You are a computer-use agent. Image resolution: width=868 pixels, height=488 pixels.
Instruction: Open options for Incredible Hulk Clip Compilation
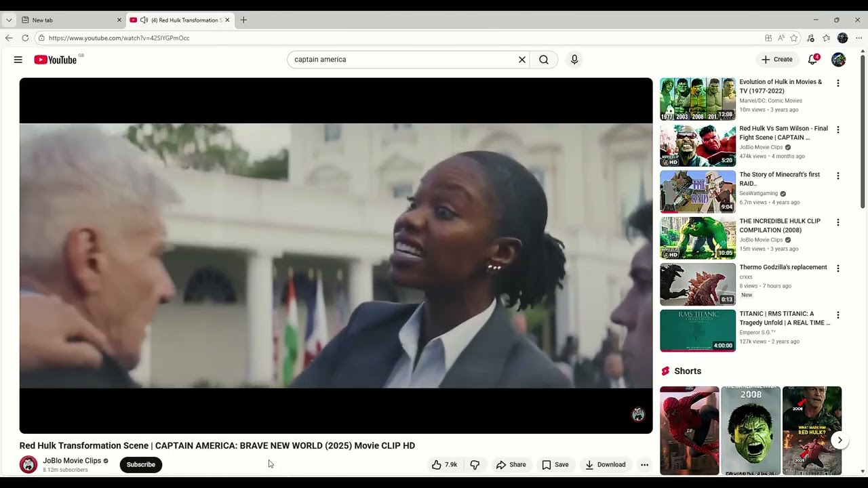tap(838, 222)
